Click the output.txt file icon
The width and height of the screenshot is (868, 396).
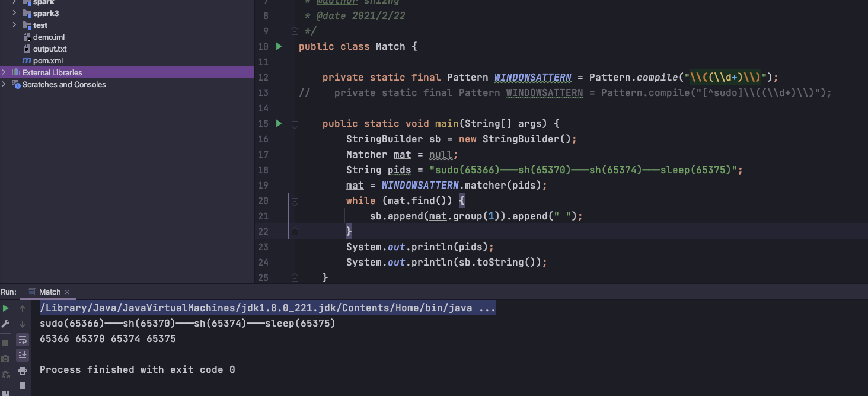[27, 49]
